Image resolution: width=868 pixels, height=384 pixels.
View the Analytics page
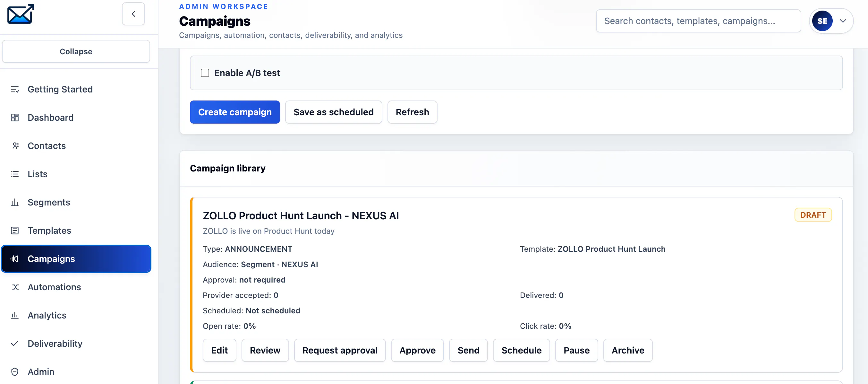tap(76, 315)
